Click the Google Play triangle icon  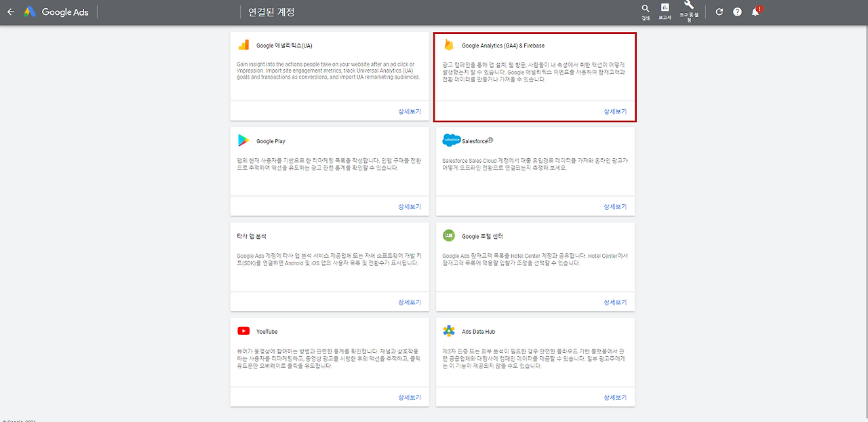coord(243,140)
